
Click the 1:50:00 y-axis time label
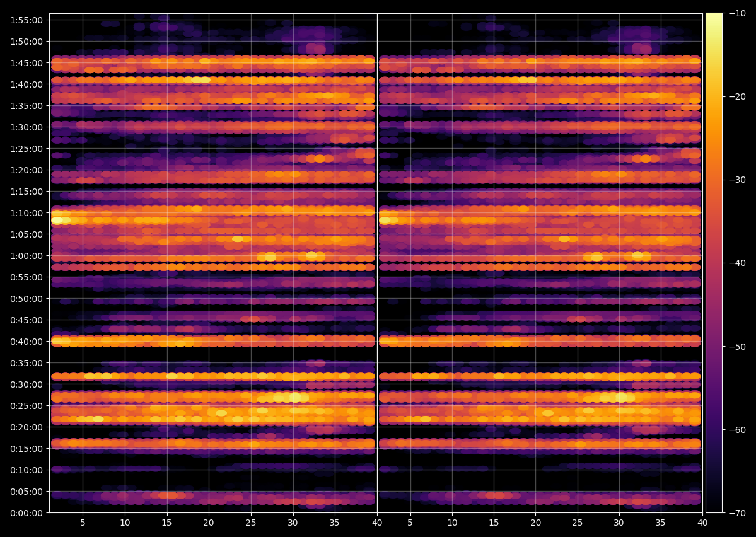[26, 42]
